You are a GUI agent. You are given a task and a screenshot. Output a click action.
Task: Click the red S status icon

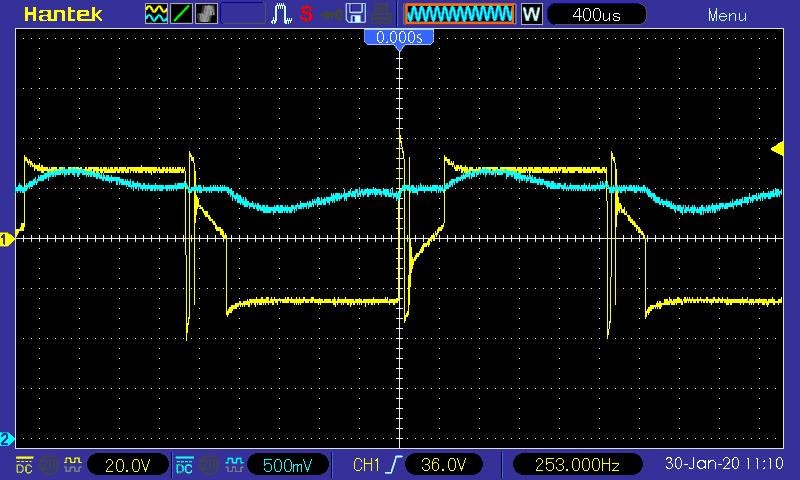(x=306, y=14)
